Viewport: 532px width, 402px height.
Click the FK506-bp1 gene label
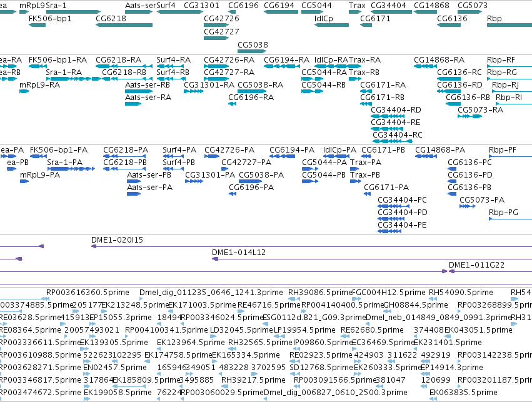pos(50,19)
